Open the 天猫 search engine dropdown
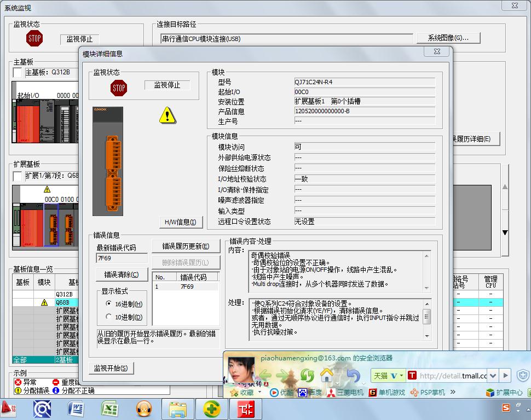The width and height of the screenshot is (531, 420). (x=401, y=376)
